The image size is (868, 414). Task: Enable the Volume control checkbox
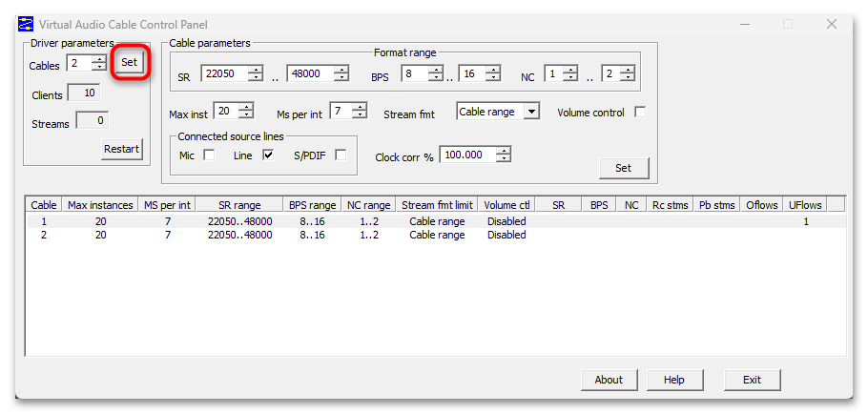click(x=640, y=112)
